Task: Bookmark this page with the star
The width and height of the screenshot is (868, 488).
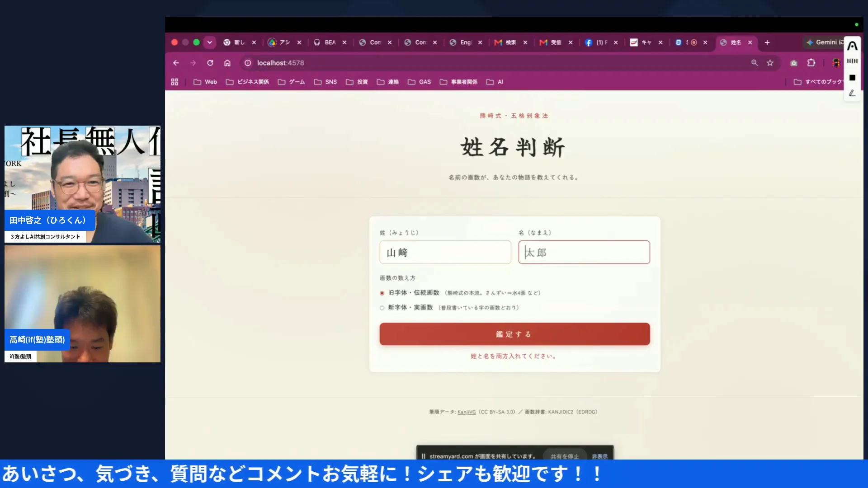Action: coord(770,63)
